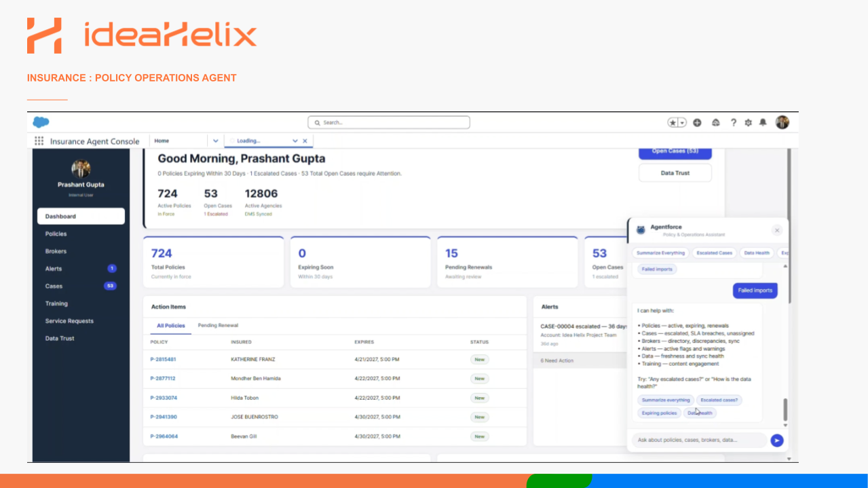Click the New status badge for Hilda Tobon
This screenshot has width=868, height=488.
[480, 398]
